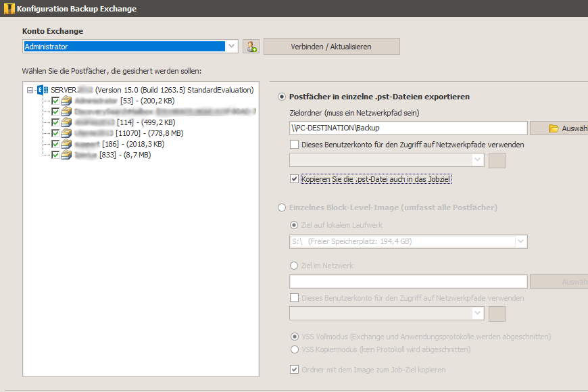Toggle the checkbox for the 833-item mailbox
Viewport: 588px width, 392px height.
55,155
